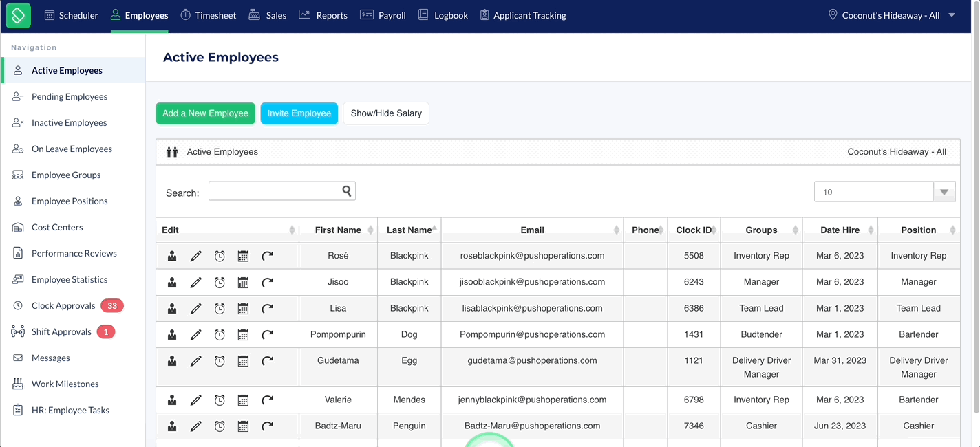Image resolution: width=980 pixels, height=447 pixels.
Task: Click the calendar icon in Pompompurin's row
Action: [x=243, y=335]
